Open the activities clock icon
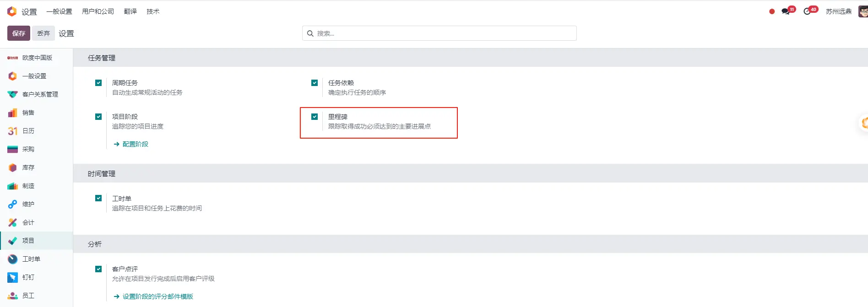The image size is (868, 307). pyautogui.click(x=807, y=11)
